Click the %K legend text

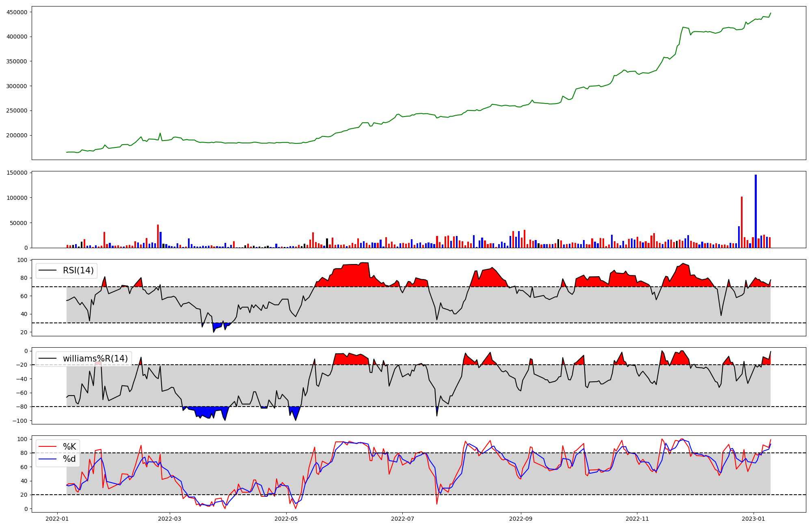(x=69, y=447)
